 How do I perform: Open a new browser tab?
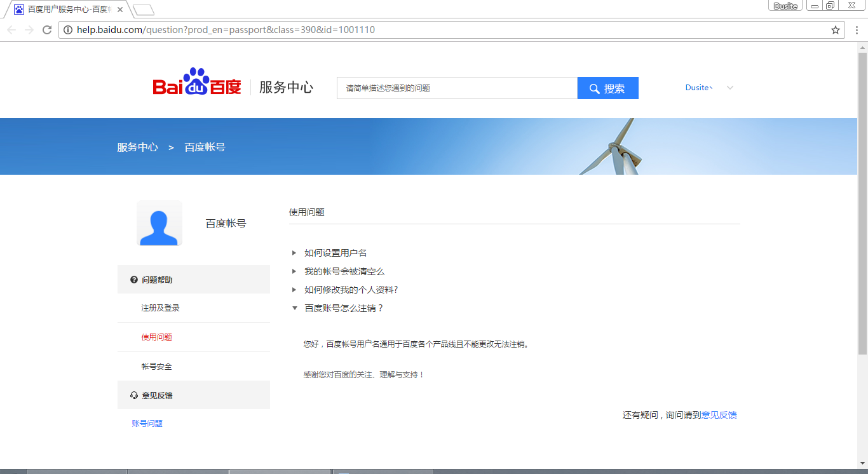(x=144, y=10)
